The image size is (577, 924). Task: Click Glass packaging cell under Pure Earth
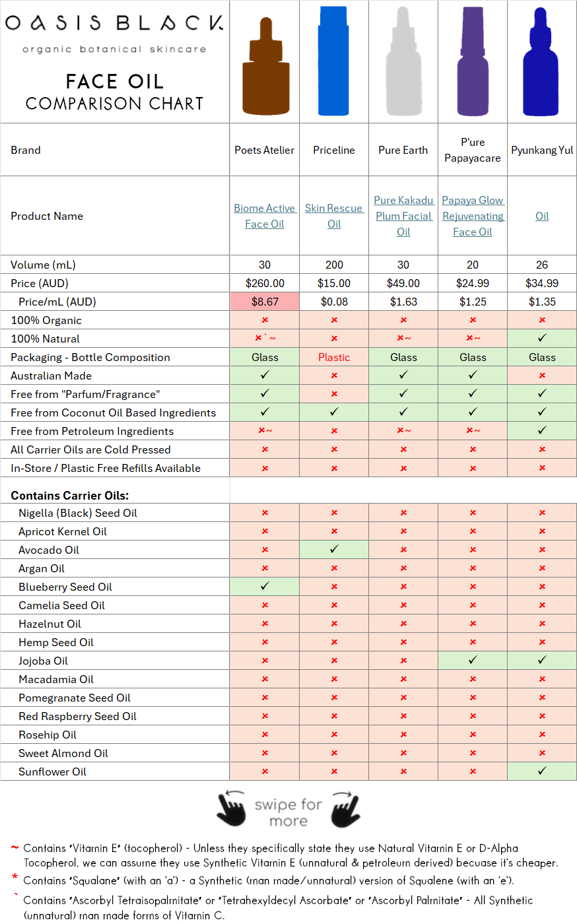coord(403,357)
